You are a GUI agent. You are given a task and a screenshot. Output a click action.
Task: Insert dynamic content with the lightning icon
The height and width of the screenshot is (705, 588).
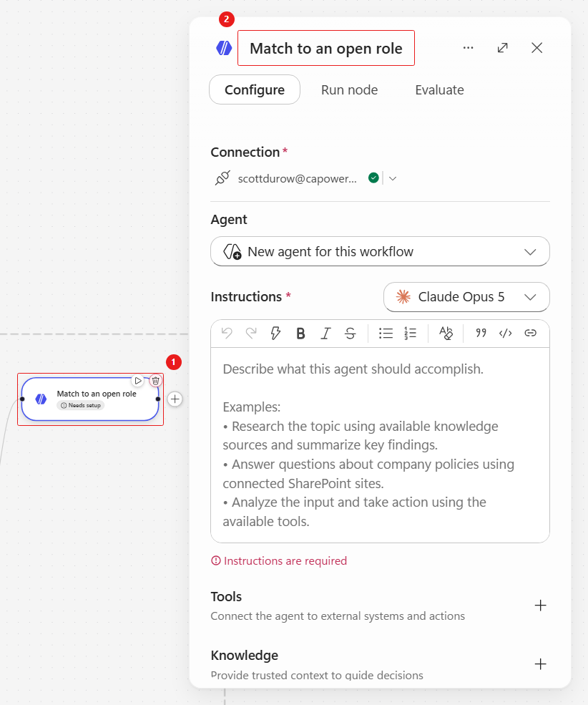click(x=275, y=333)
